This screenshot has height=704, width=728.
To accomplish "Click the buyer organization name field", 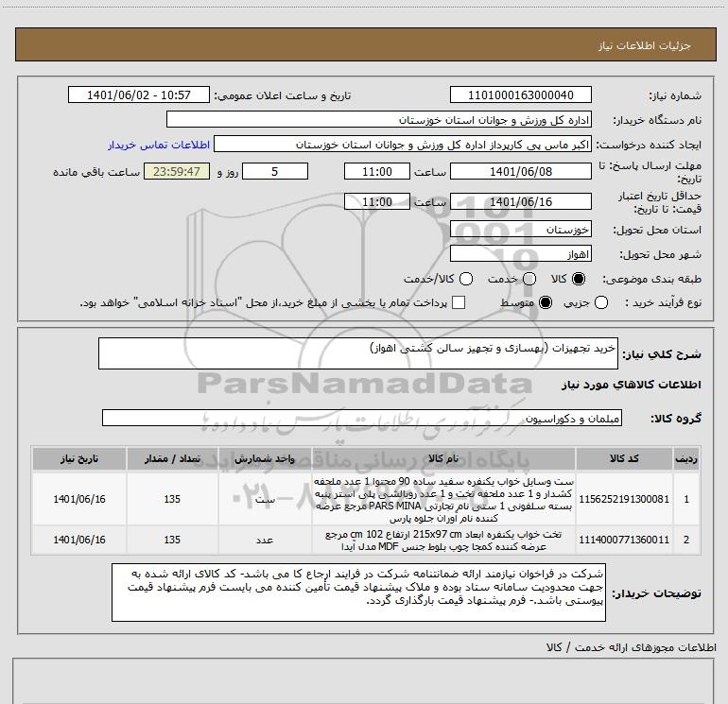I will click(x=379, y=119).
